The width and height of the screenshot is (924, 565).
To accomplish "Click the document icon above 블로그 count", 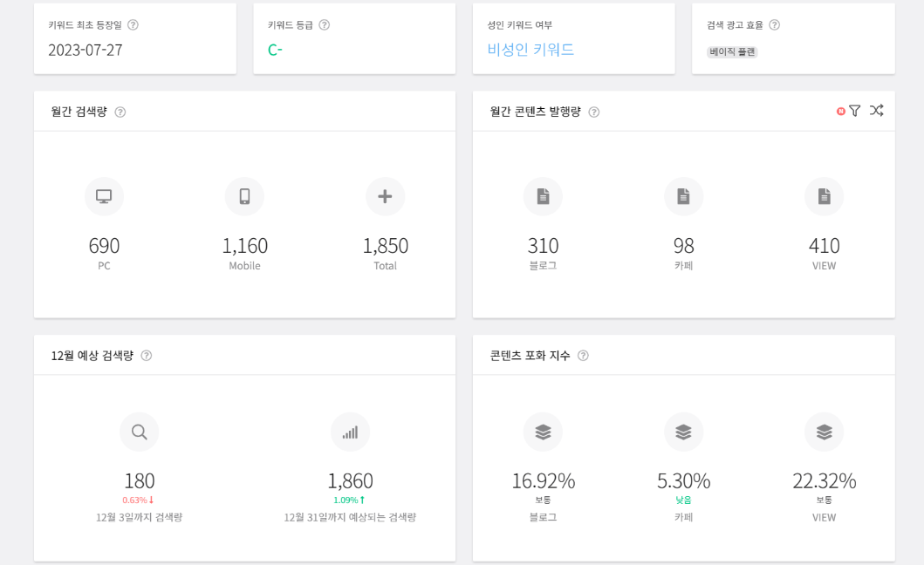I will pos(543,196).
